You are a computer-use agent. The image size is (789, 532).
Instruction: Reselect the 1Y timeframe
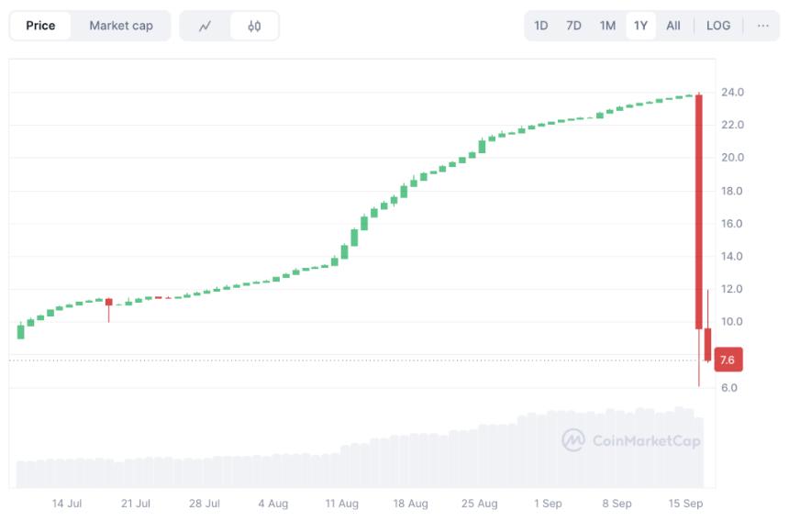640,26
